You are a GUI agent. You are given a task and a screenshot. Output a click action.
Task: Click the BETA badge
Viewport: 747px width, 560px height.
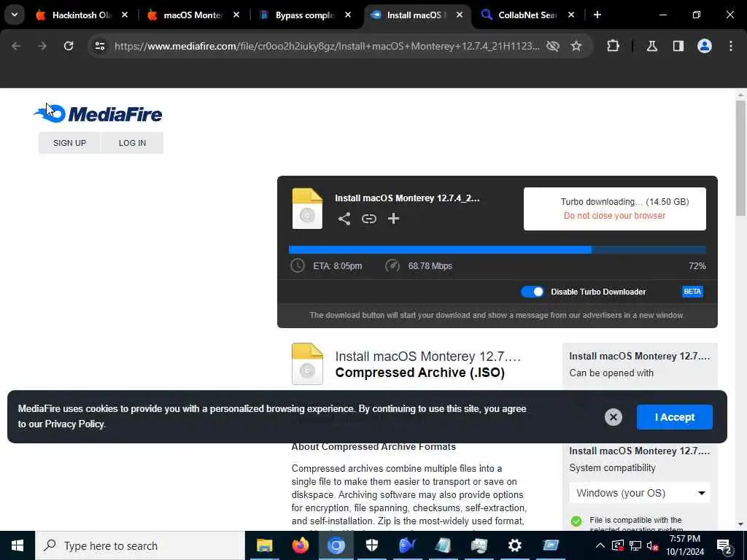click(692, 292)
